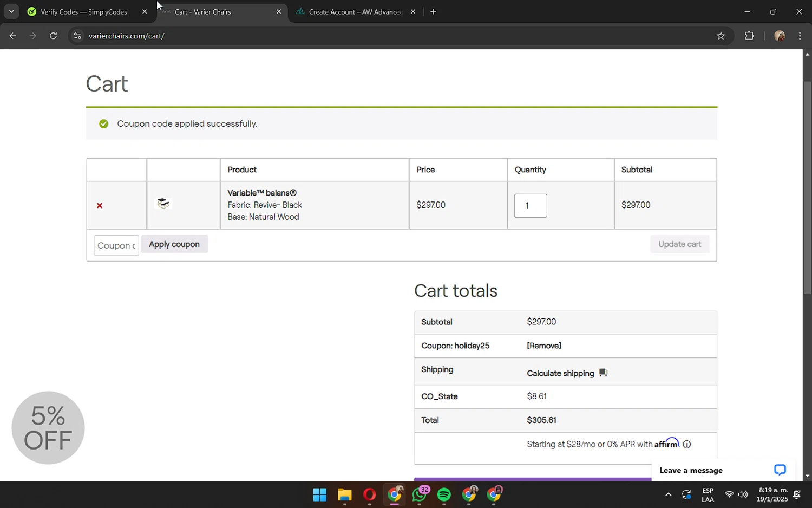Viewport: 812px width, 508px height.
Task: Go back to previous page
Action: pos(12,36)
